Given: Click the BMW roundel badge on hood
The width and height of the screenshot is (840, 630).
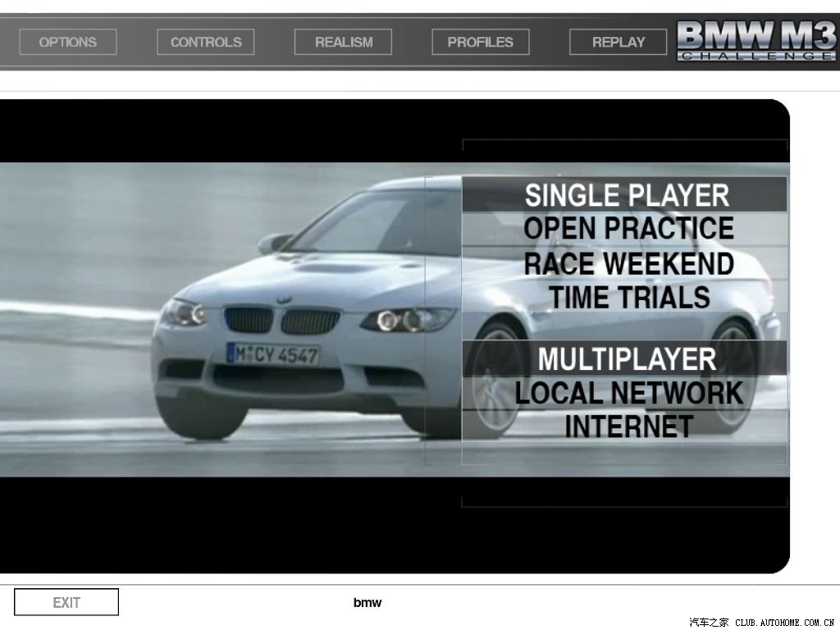Looking at the screenshot, I should click(284, 299).
